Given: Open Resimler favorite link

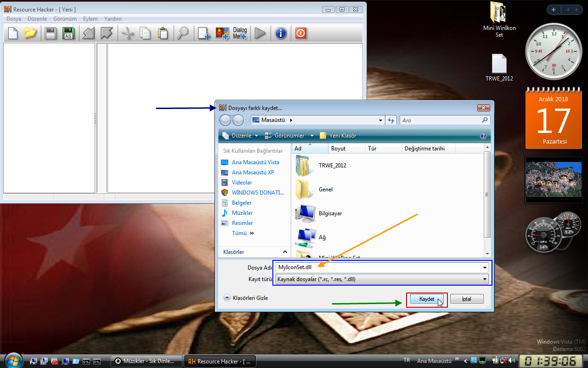Looking at the screenshot, I should tap(242, 223).
